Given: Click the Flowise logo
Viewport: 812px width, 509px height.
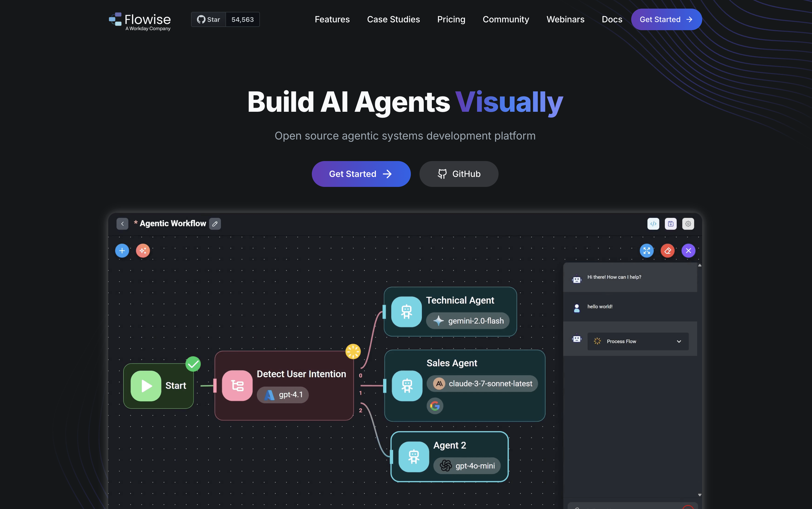Looking at the screenshot, I should click(140, 21).
